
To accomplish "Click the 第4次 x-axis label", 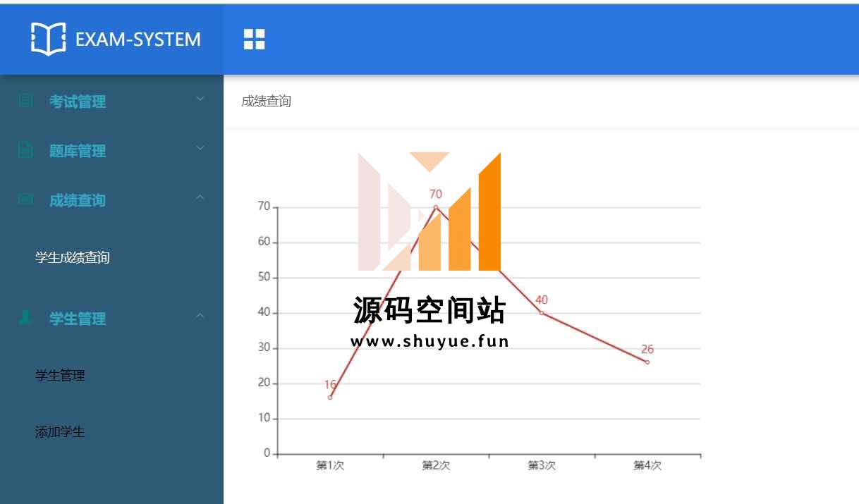I will point(647,466).
